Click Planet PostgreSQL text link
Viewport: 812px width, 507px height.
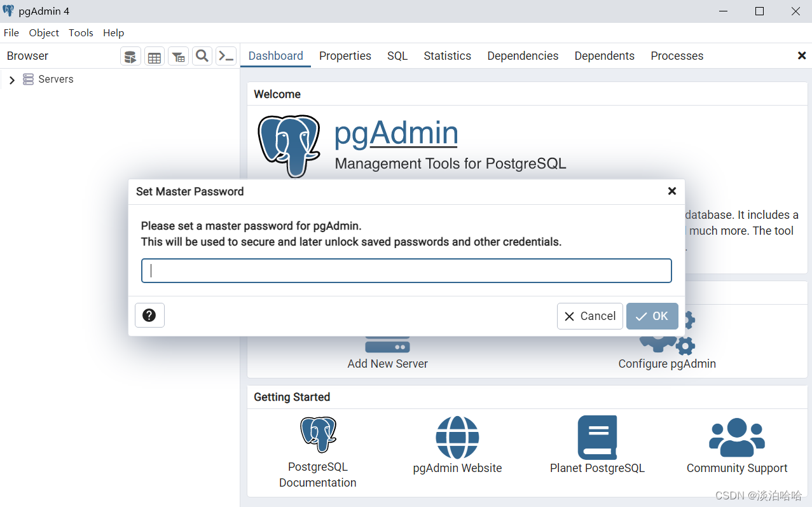[x=597, y=468]
